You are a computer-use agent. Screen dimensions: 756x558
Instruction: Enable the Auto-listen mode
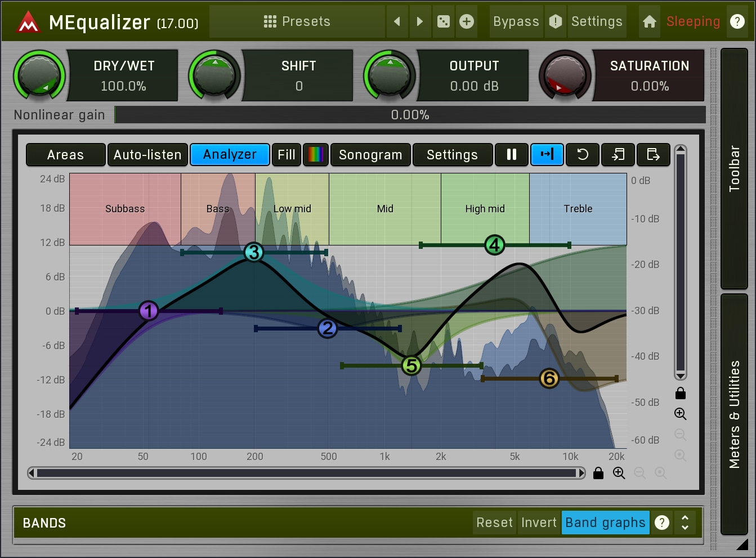click(x=147, y=154)
